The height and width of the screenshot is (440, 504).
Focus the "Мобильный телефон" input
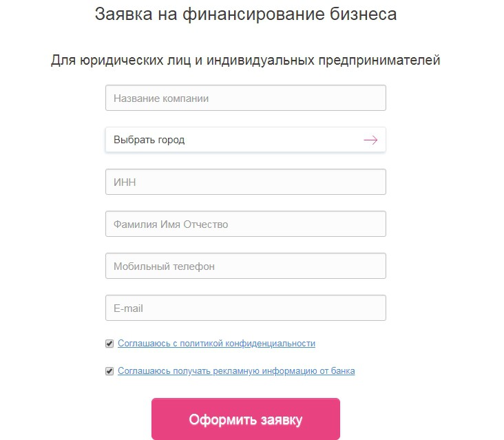click(245, 266)
